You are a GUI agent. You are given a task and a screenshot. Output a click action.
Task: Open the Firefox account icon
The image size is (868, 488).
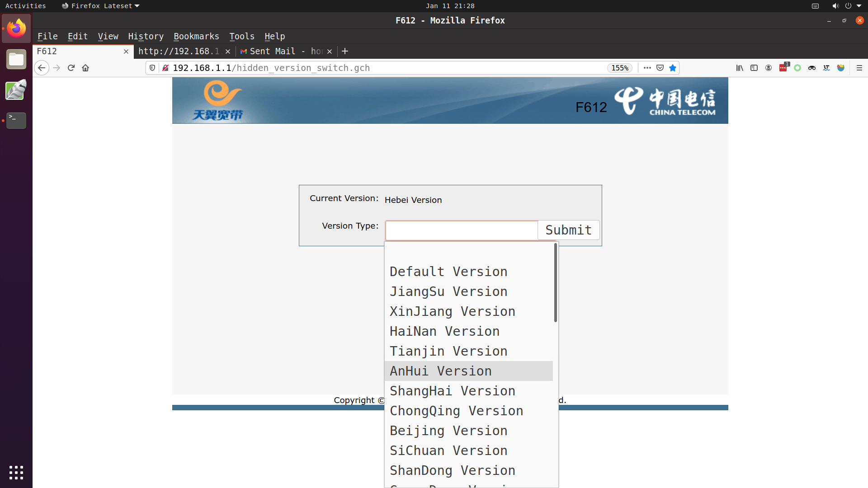coord(769,68)
